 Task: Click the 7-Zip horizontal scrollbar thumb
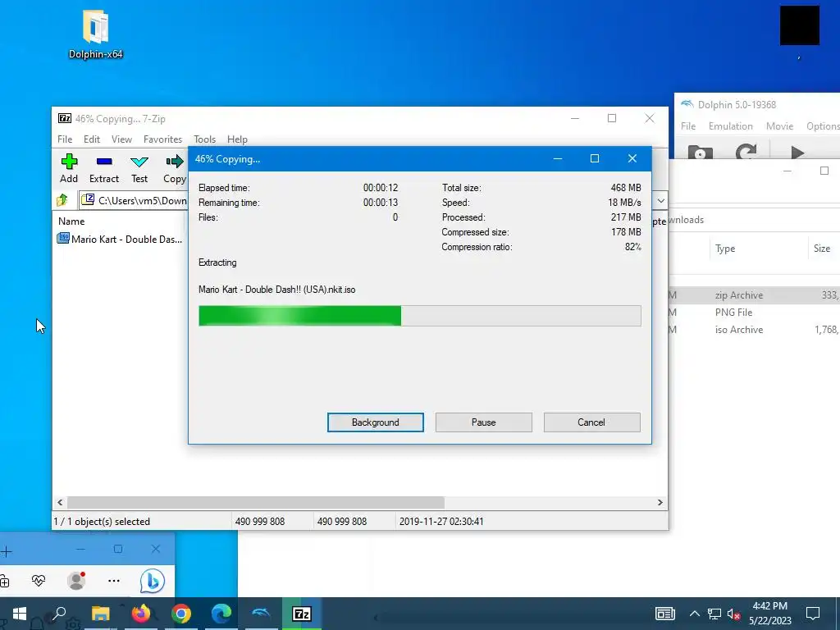256,503
